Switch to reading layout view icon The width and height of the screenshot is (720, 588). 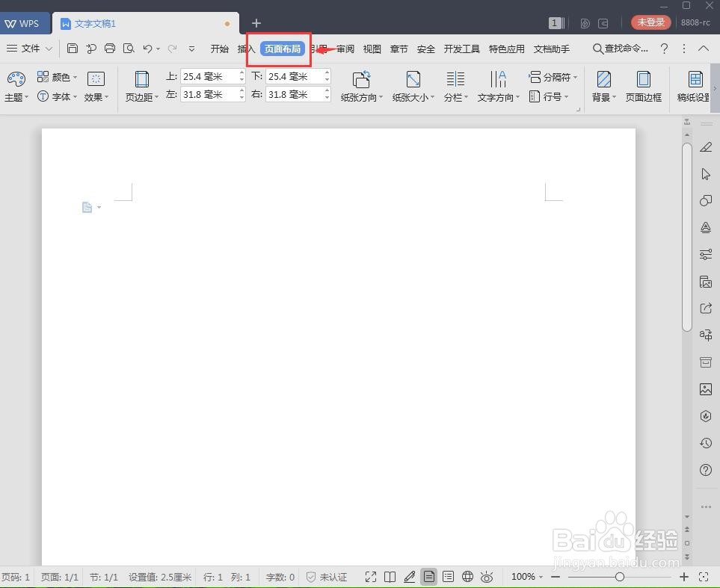coord(390,577)
